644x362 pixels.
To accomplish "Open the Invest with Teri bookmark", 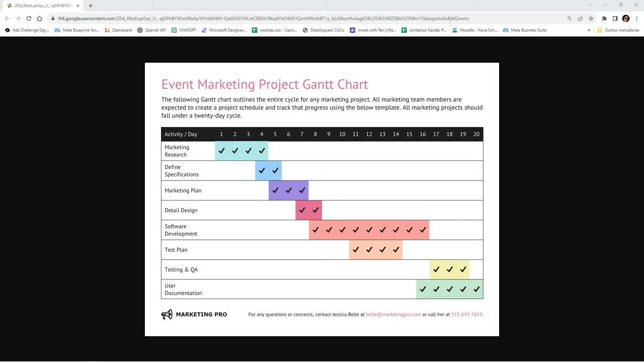I will click(x=373, y=30).
